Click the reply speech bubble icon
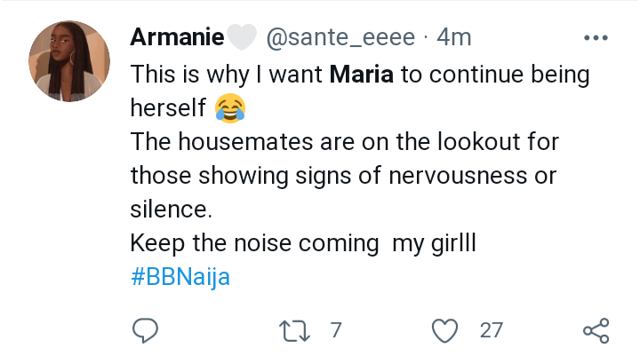Screen dimensions: 640x364 tap(145, 331)
